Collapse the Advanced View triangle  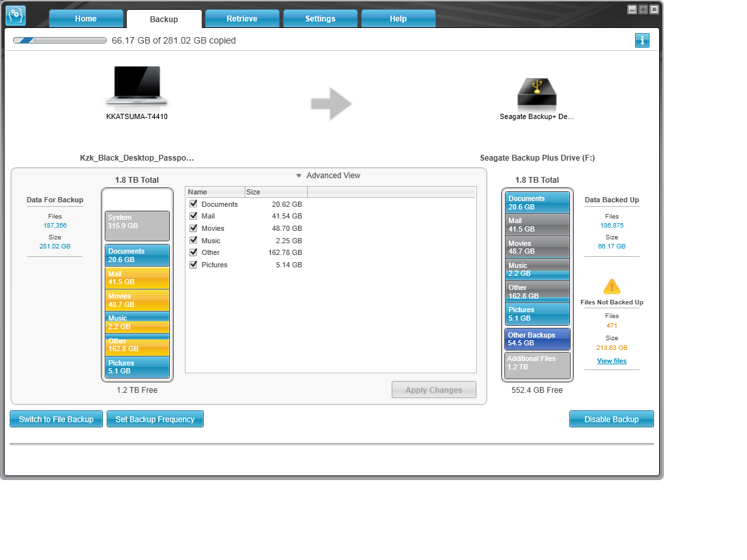click(299, 176)
